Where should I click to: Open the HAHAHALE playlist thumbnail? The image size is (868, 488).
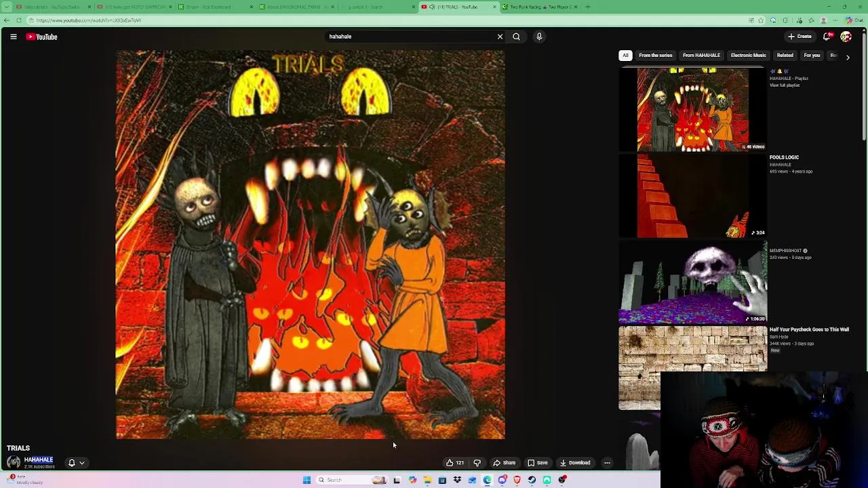pos(692,110)
